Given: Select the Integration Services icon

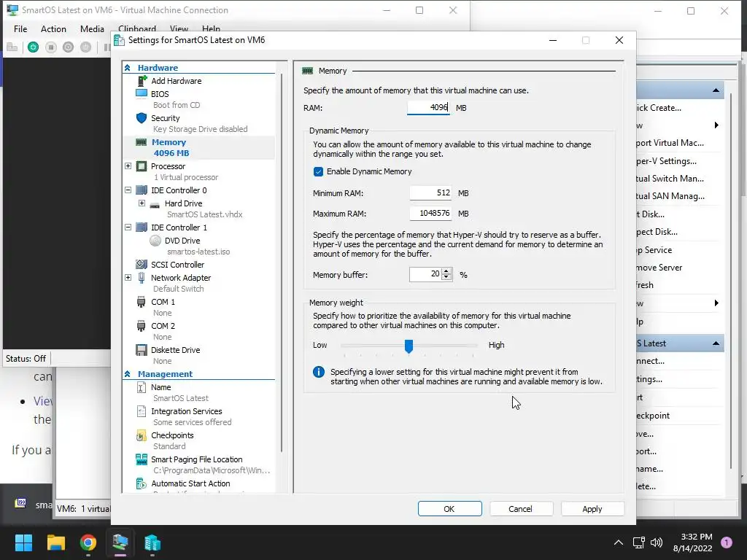Looking at the screenshot, I should click(x=142, y=411).
